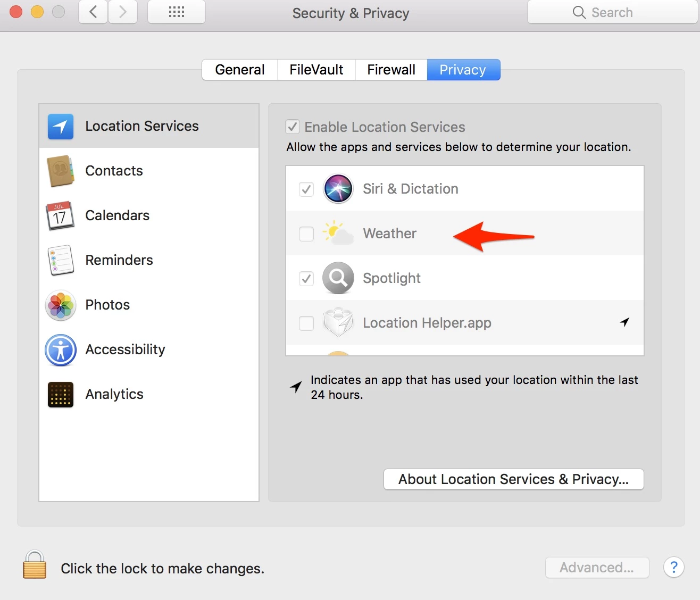Select Photos label in sidebar
Image resolution: width=700 pixels, height=600 pixels.
107,305
